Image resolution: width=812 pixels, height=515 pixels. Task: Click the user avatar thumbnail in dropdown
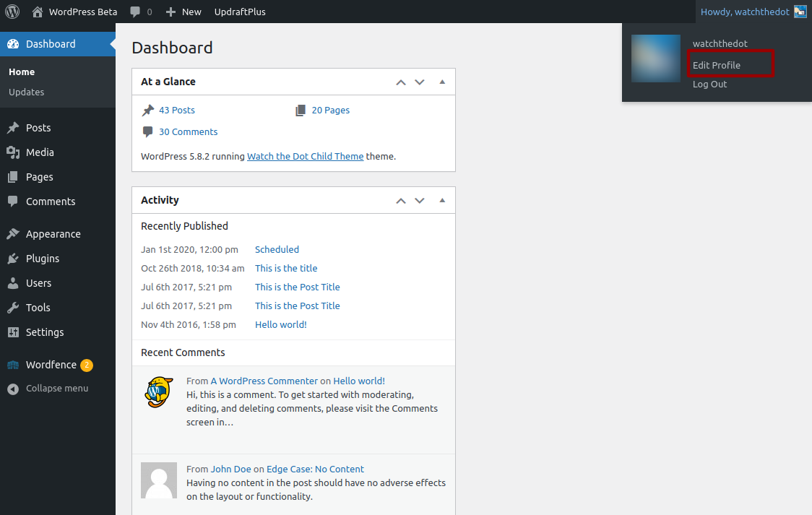pos(656,59)
